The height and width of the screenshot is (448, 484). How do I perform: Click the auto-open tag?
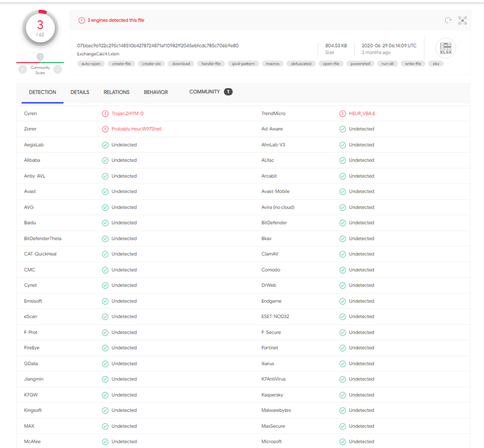point(91,64)
